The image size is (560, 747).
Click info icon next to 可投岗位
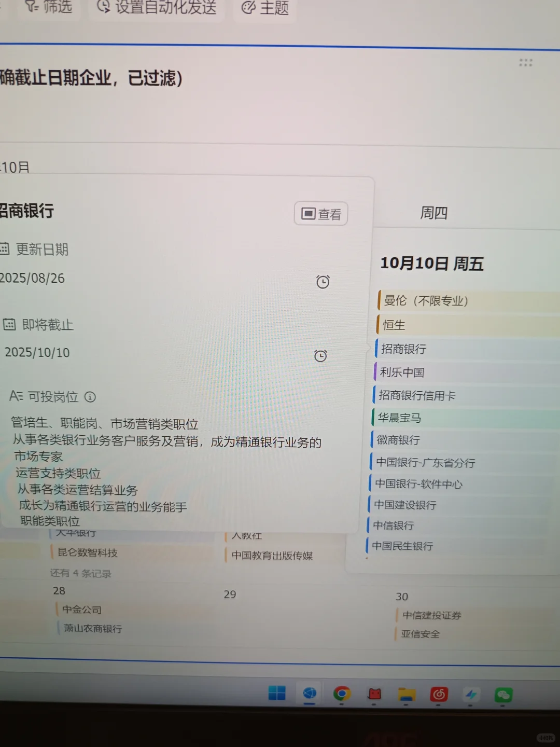pyautogui.click(x=90, y=397)
